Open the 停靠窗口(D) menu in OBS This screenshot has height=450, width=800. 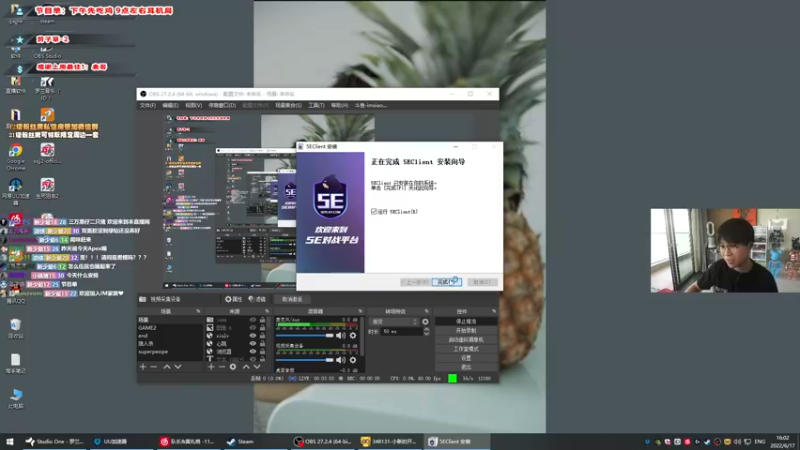[222, 106]
